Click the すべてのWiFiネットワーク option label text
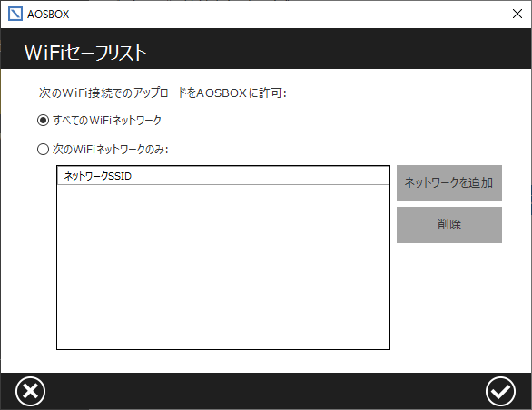Screen dimensions: 532x410 pyautogui.click(x=107, y=120)
